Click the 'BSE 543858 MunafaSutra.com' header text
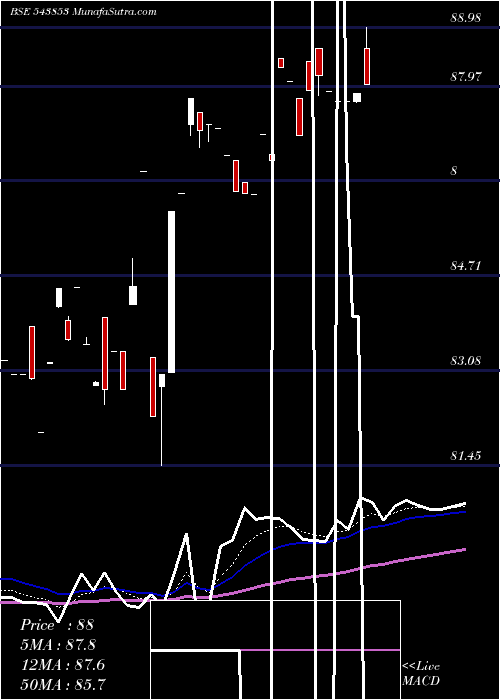Screen dimensions: 500x700 [x=83, y=12]
